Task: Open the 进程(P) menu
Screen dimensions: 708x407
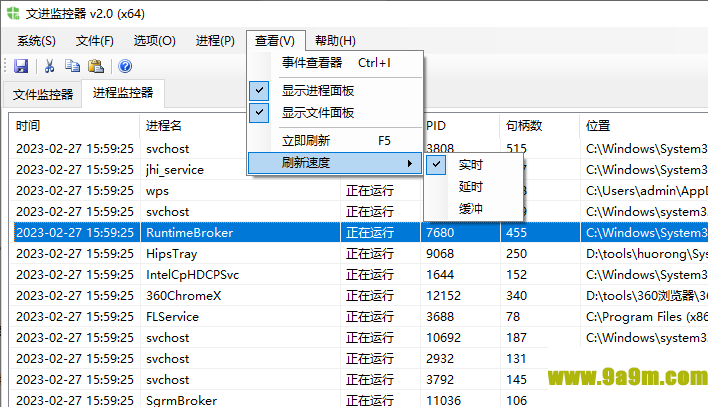Action: tap(215, 41)
